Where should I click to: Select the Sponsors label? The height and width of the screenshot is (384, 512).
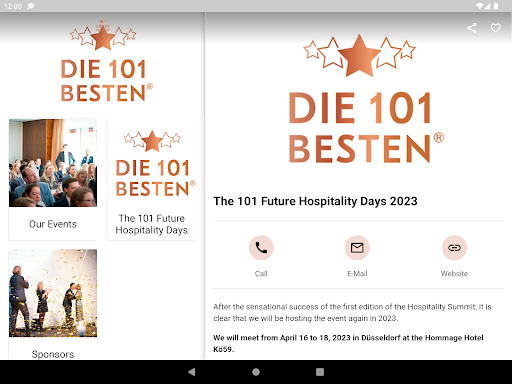53,354
